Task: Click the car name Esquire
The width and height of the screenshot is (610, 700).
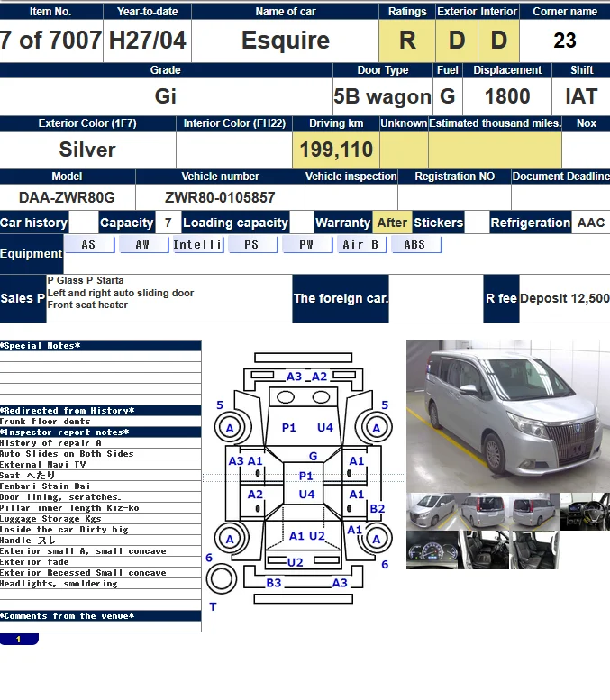Action: tap(286, 41)
